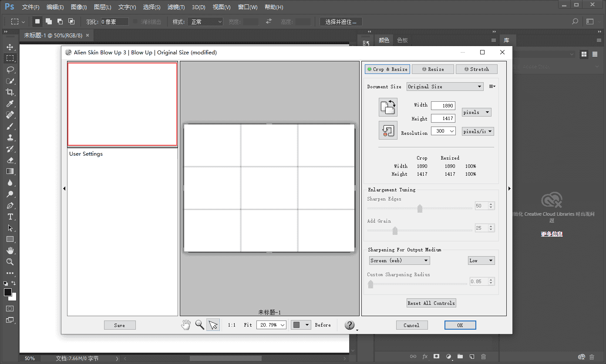Switch to Resize mode

coord(432,69)
